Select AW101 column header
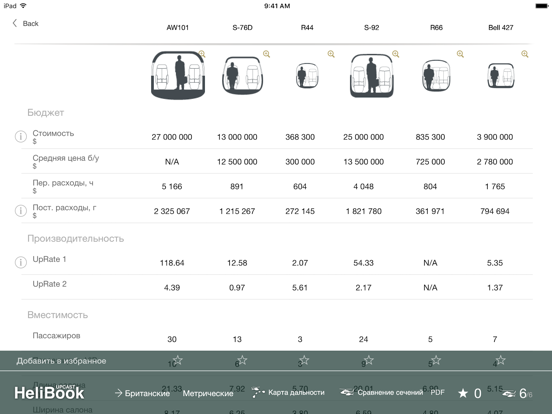The width and height of the screenshot is (552, 414). click(x=178, y=27)
